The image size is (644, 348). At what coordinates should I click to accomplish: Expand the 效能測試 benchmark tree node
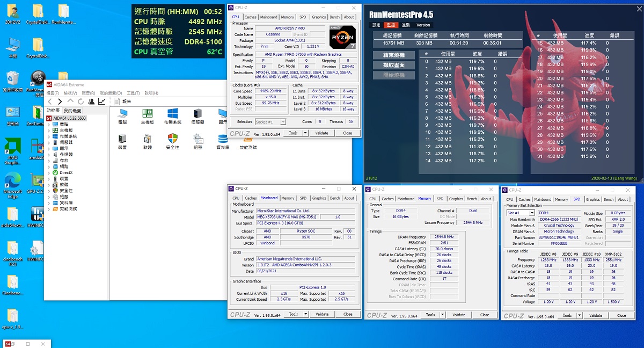point(49,208)
